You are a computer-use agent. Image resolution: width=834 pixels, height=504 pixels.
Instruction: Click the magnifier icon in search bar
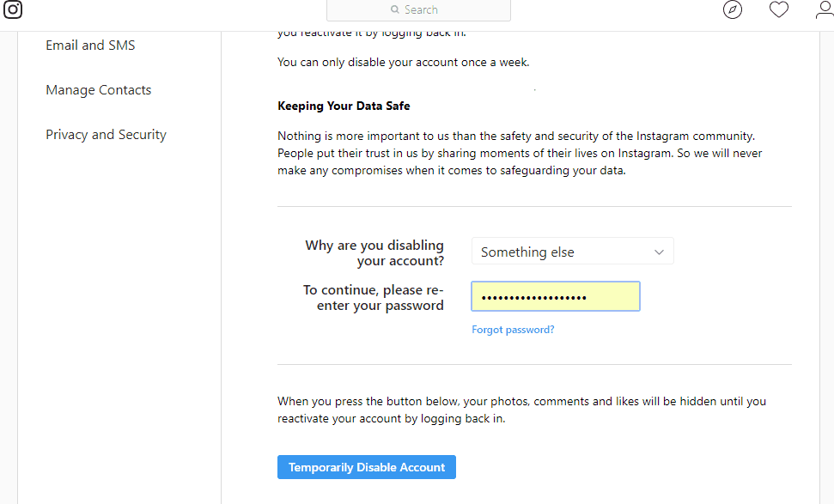(395, 10)
